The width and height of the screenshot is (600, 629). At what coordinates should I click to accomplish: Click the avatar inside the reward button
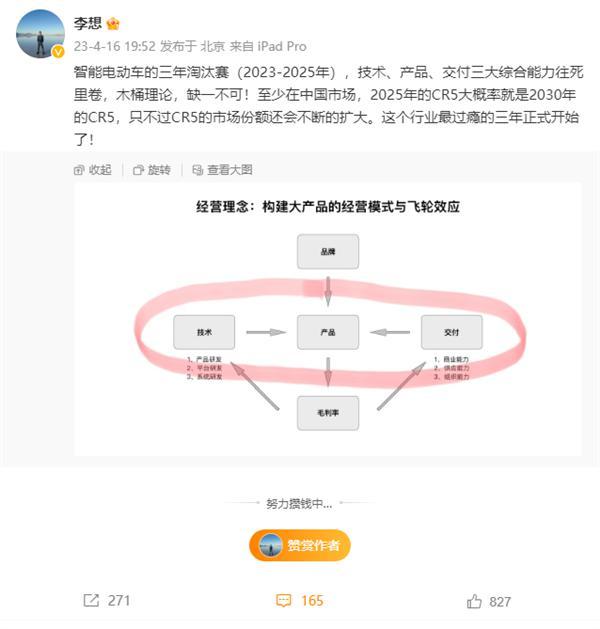coord(270,545)
